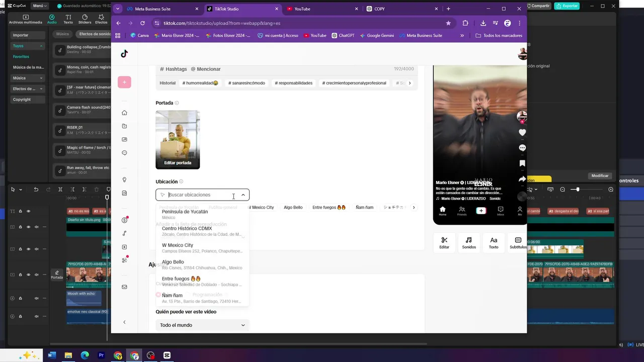Viewport: 644px width, 362px height.
Task: Click the Inbox icon in phone preview
Action: click(x=500, y=211)
